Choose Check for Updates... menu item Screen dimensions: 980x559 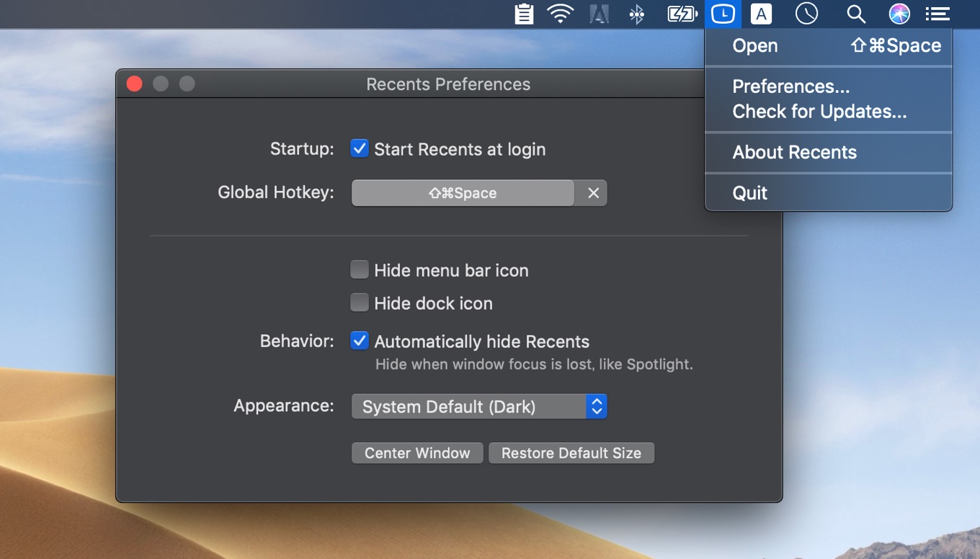(819, 112)
